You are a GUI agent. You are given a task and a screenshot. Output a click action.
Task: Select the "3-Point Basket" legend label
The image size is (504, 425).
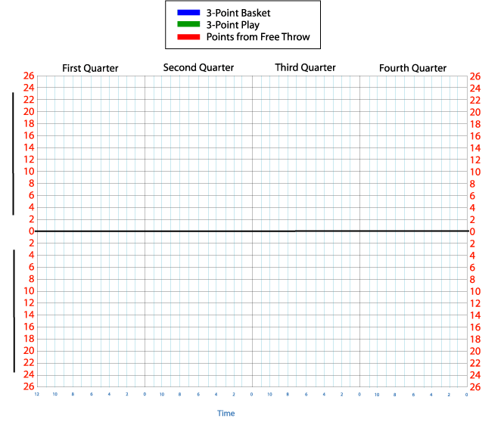tap(238, 13)
